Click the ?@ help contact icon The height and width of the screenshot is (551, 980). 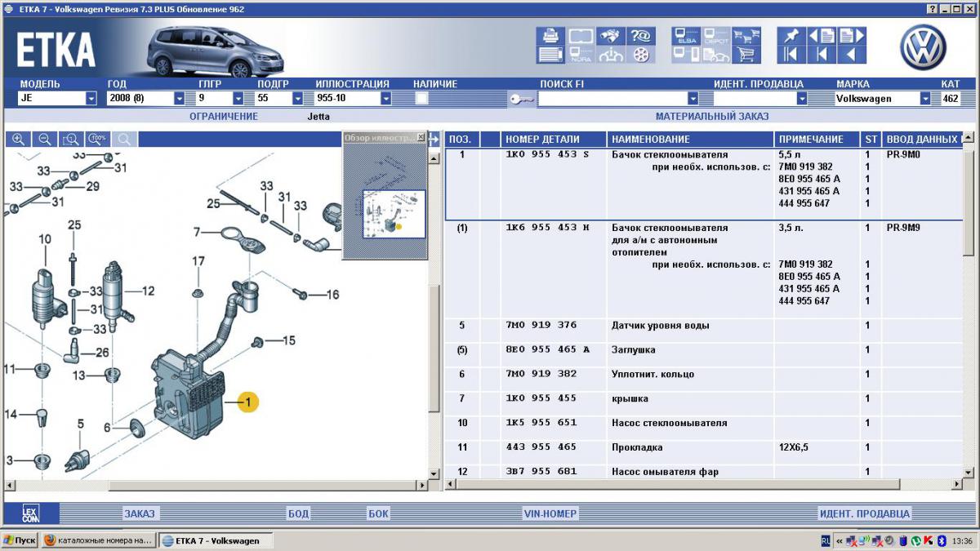[x=641, y=36]
